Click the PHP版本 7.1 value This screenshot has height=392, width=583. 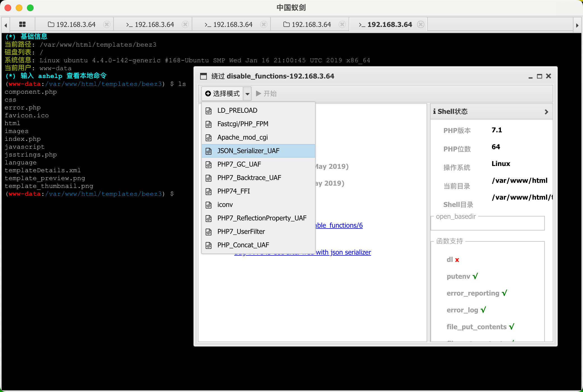coord(497,130)
